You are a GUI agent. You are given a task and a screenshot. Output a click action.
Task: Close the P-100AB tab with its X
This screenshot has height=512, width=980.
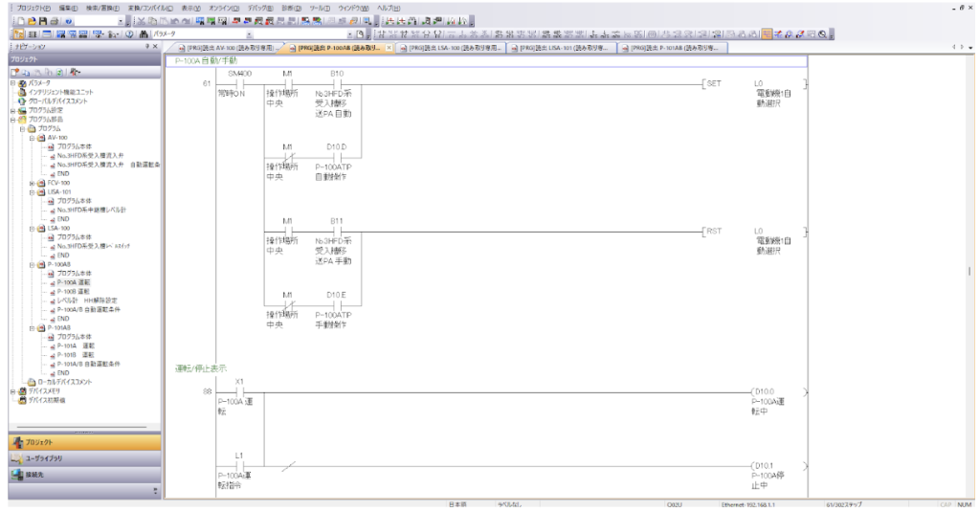point(389,48)
